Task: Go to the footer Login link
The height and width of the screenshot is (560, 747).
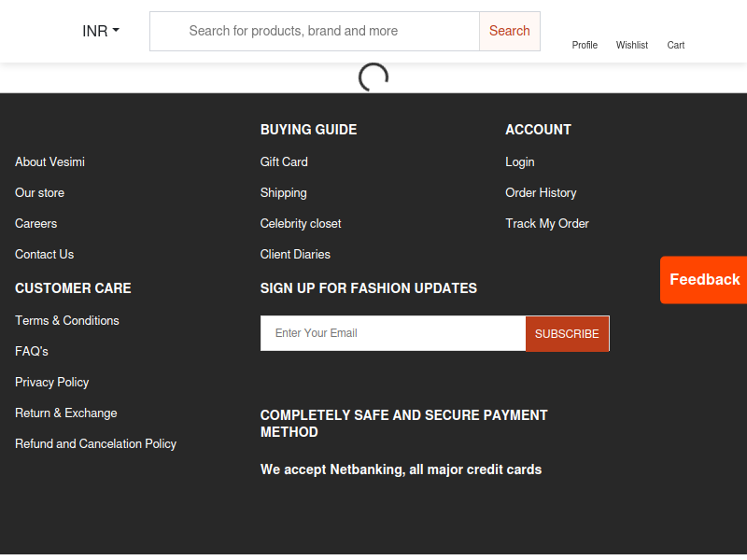Action: tap(520, 162)
